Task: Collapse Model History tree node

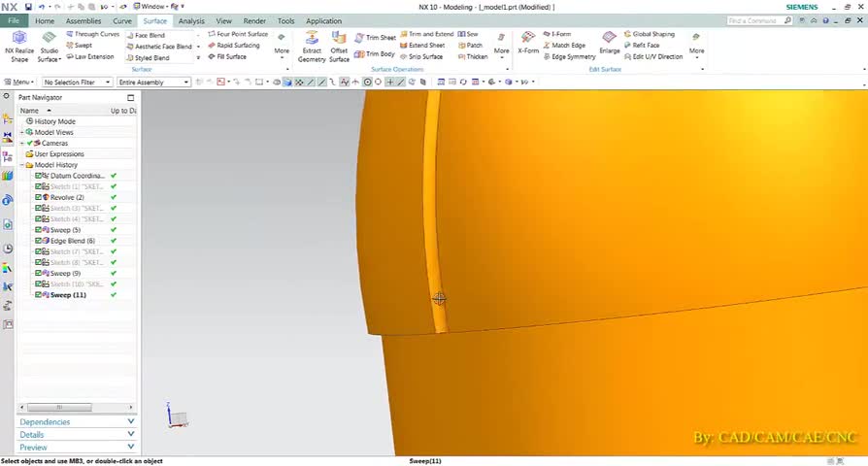Action: point(22,165)
